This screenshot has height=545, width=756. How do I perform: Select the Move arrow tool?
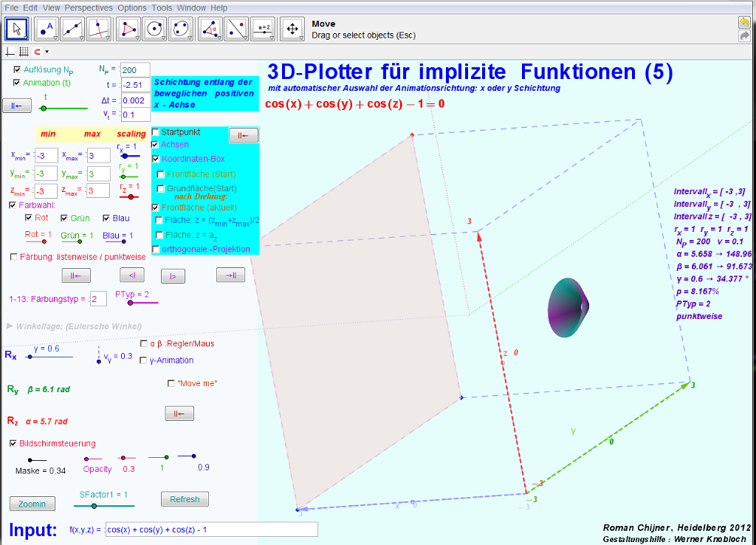(18, 29)
